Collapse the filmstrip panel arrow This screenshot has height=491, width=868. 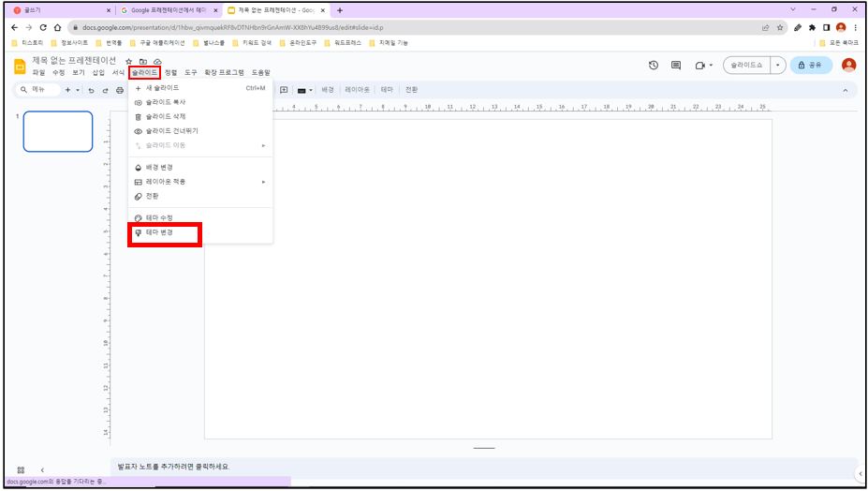pyautogui.click(x=42, y=470)
